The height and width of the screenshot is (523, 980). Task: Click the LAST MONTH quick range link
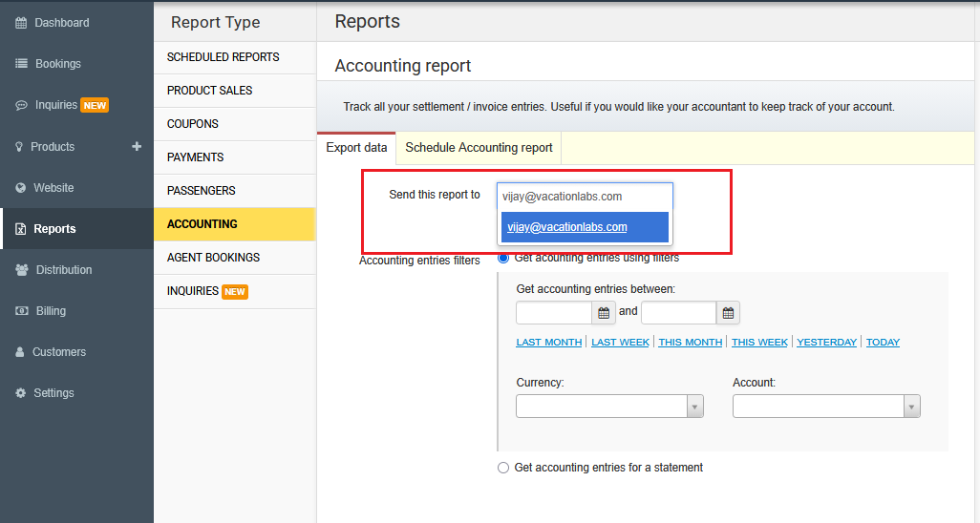548,343
